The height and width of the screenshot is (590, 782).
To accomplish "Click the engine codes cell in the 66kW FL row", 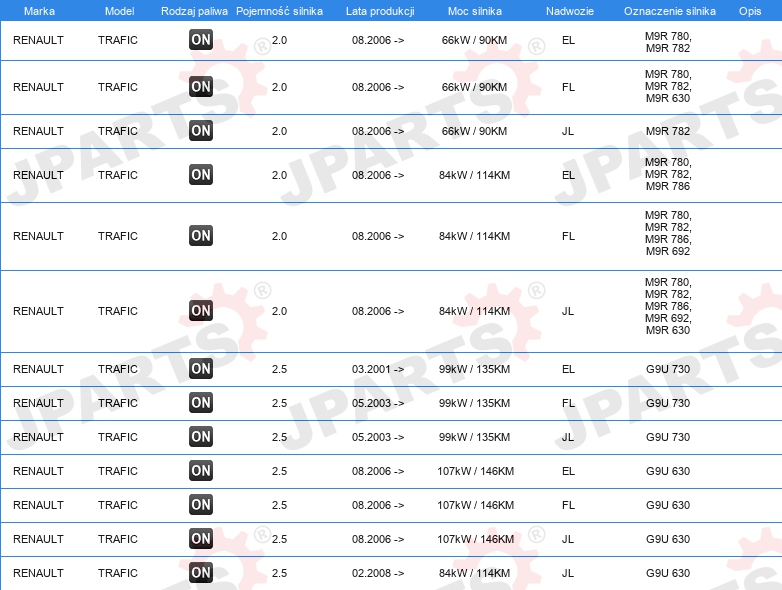I will point(668,86).
